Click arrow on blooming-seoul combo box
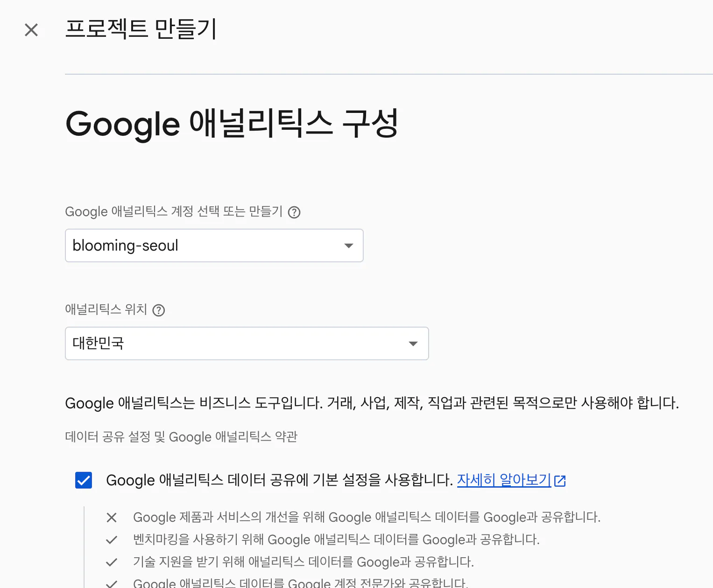The image size is (713, 588). [x=348, y=246]
